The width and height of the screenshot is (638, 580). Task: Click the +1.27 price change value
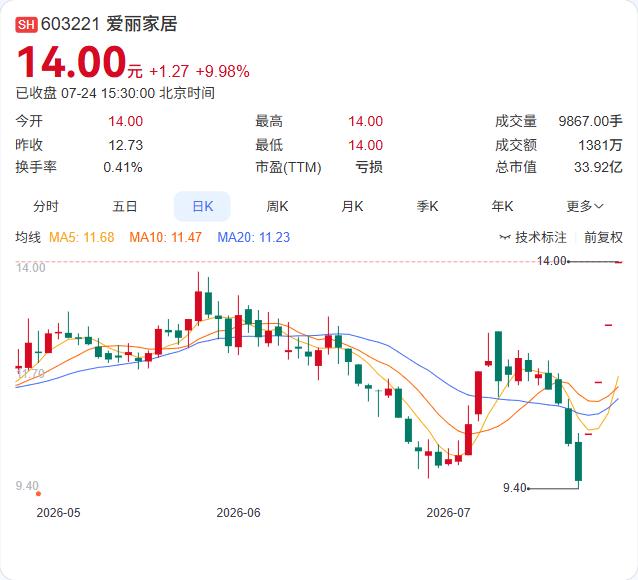[169, 72]
